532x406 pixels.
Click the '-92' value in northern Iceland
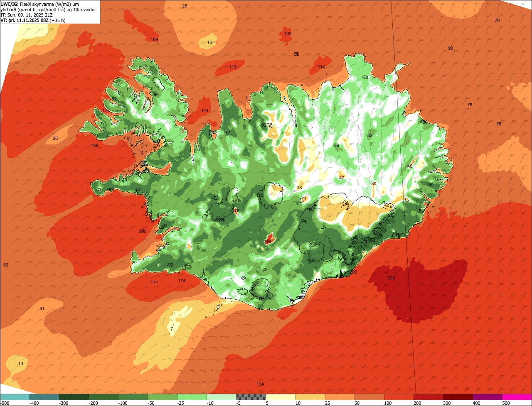coord(263,125)
